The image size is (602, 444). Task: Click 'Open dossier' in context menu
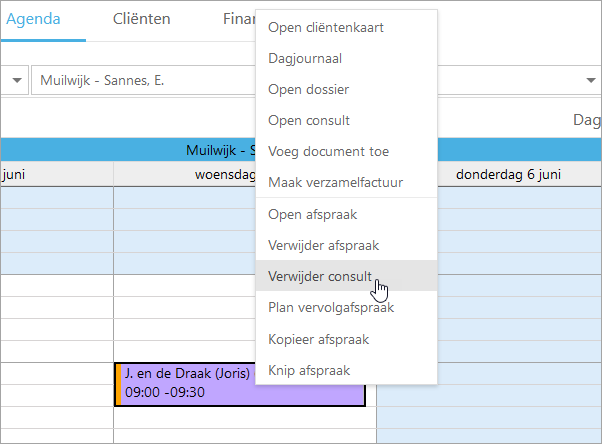coord(308,90)
